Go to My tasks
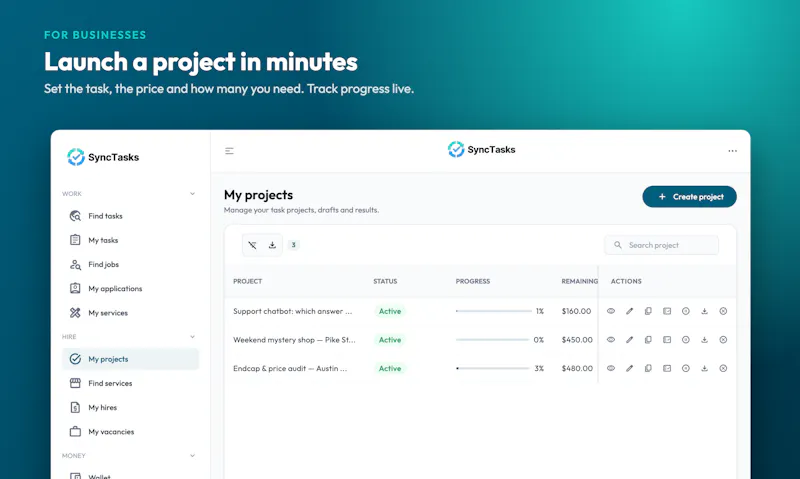The height and width of the screenshot is (479, 800). pos(131,240)
